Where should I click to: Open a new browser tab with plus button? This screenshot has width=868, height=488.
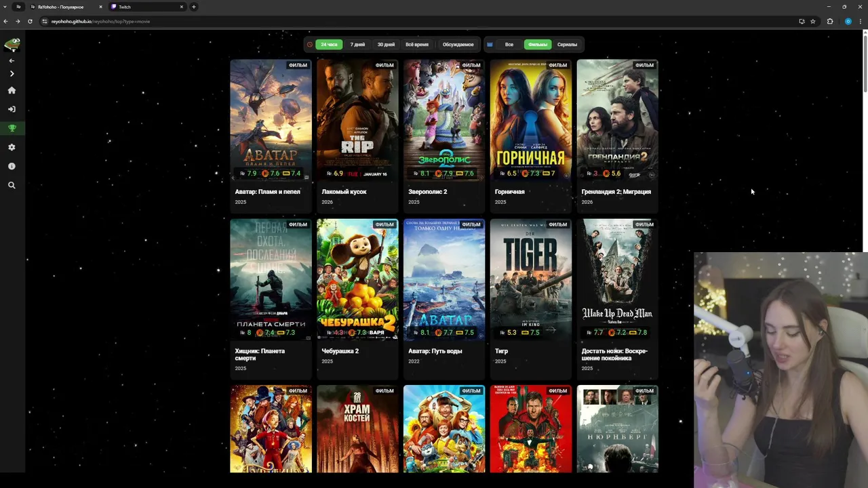pos(194,7)
